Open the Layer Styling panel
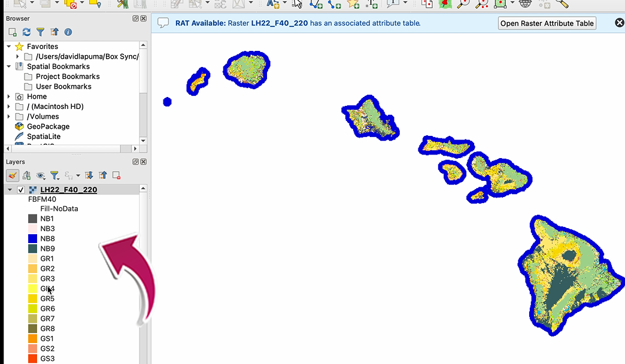Viewport: 625px width, 364px height. click(13, 175)
